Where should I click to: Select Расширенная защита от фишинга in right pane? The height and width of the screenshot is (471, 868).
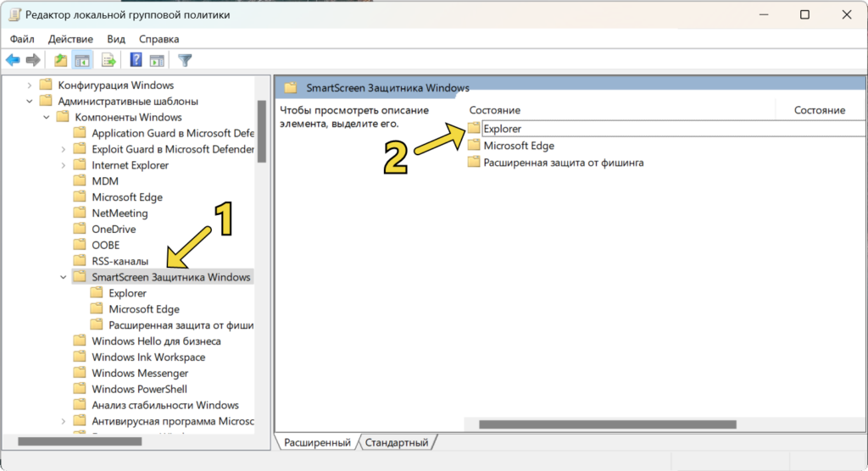(563, 162)
